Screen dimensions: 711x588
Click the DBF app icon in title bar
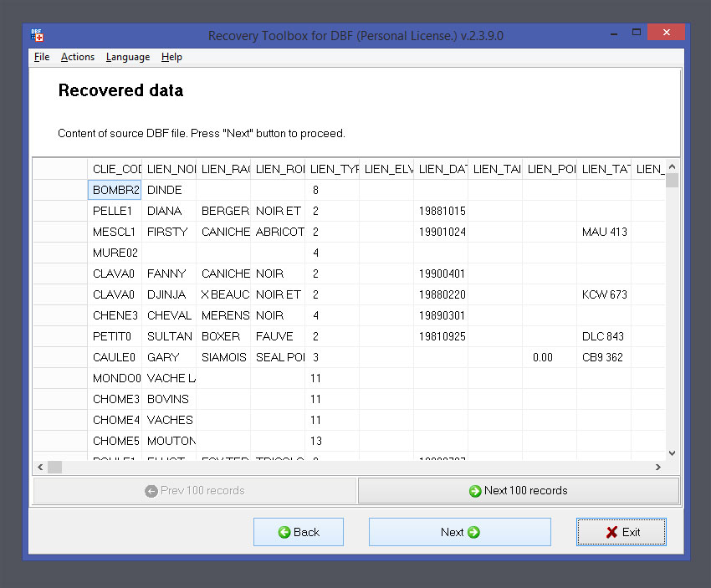pyautogui.click(x=37, y=35)
